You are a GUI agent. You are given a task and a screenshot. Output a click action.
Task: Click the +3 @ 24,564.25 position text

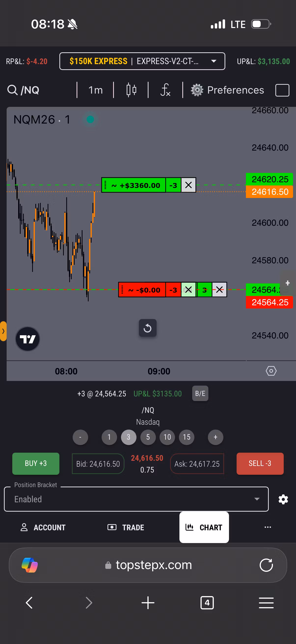click(102, 394)
